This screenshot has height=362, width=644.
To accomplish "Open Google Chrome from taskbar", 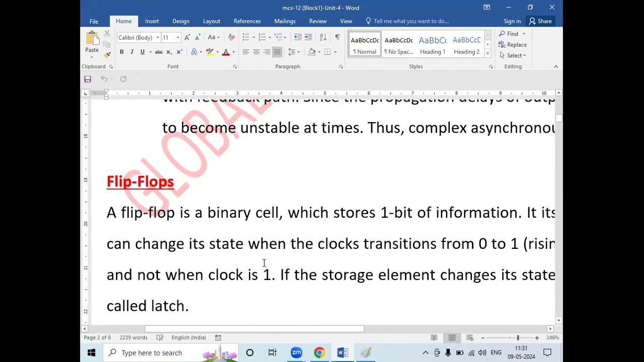I will pyautogui.click(x=319, y=352).
